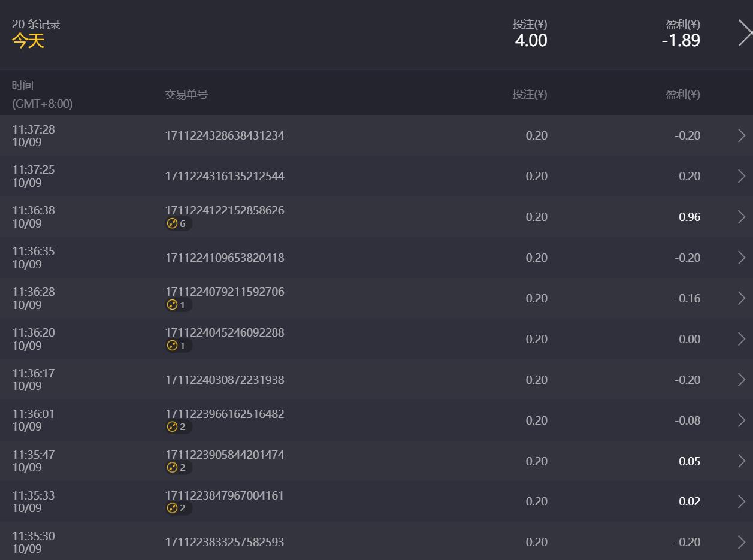This screenshot has width=753, height=560.
Task: Click the 投注(¥) column header
Action: (530, 95)
